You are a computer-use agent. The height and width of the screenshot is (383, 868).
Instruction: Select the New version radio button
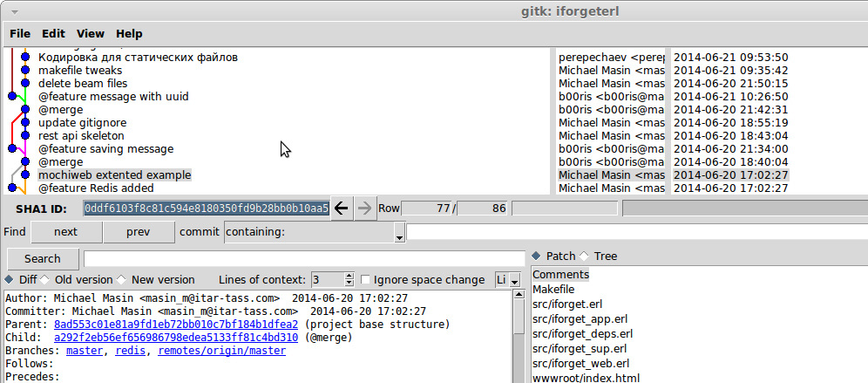pyautogui.click(x=121, y=280)
